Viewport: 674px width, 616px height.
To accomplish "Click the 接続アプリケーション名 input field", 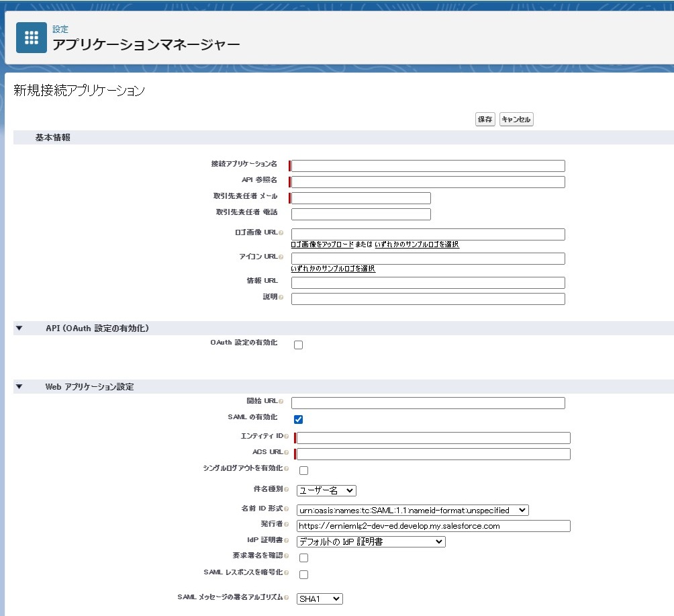I will click(428, 166).
